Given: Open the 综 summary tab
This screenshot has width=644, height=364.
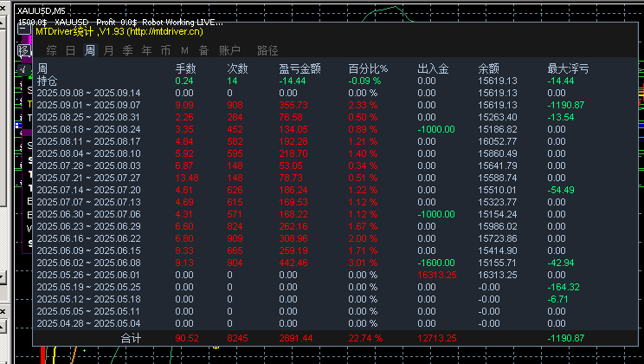Looking at the screenshot, I should [x=51, y=50].
